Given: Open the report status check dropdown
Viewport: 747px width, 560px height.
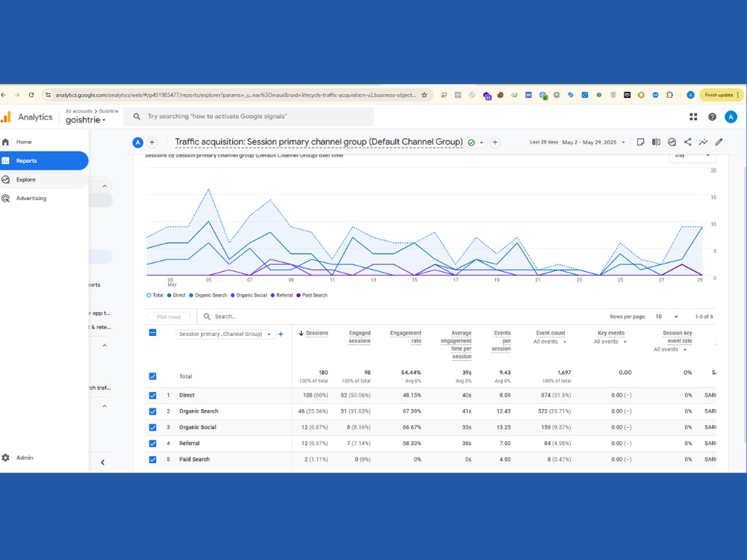Looking at the screenshot, I should tap(475, 143).
